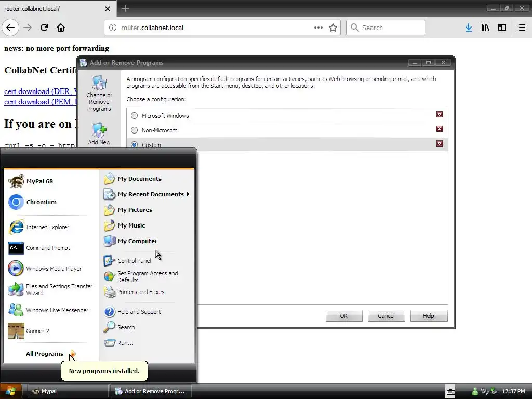Open My Music folder
The height and width of the screenshot is (399, 532).
[125, 225]
